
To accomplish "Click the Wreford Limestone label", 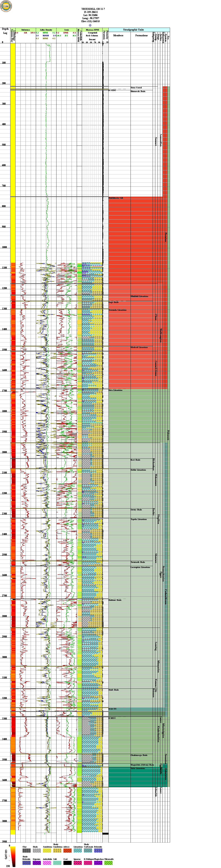I will 139,347.
